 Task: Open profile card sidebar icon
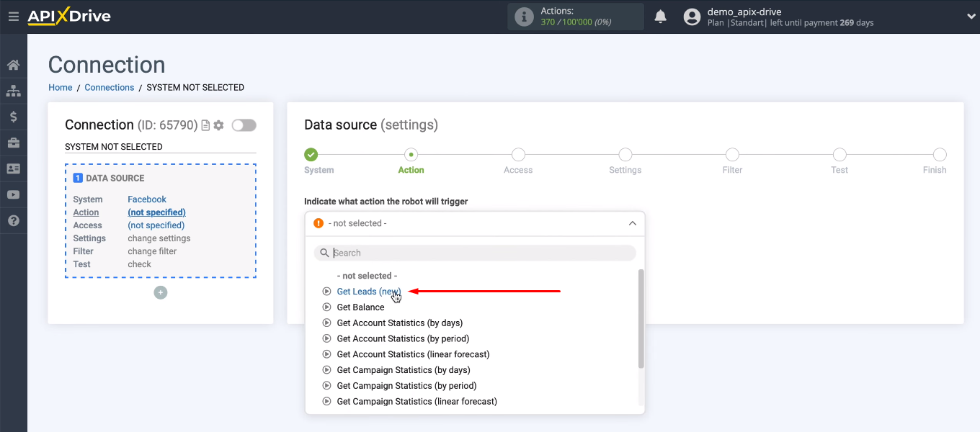pos(13,169)
